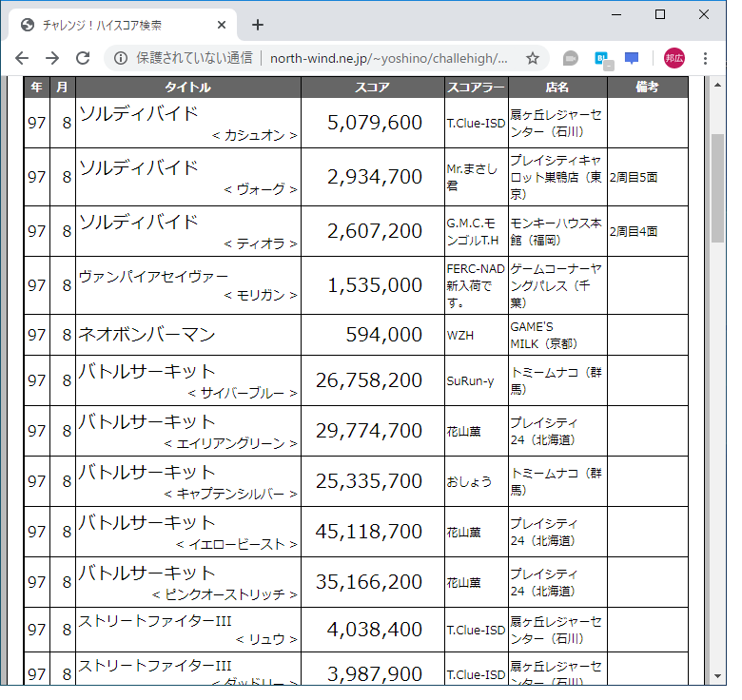Click scorer Mr.まさし君
This screenshot has height=700, width=742.
[472, 177]
